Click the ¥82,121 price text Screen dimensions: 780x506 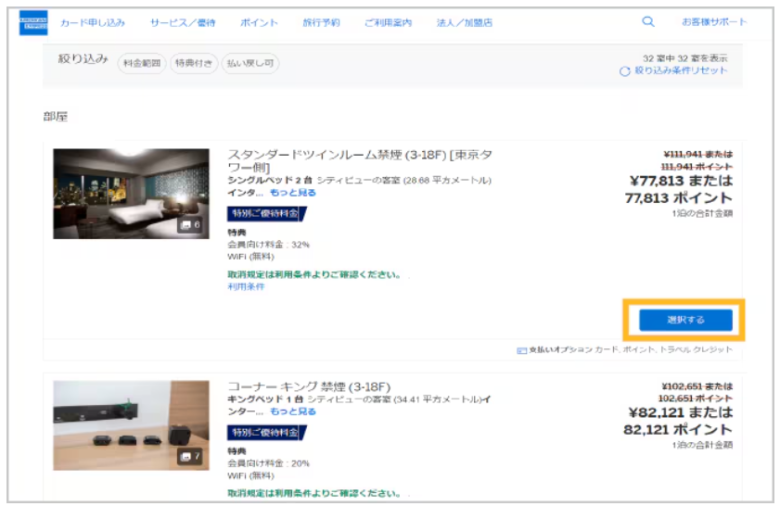(681, 412)
